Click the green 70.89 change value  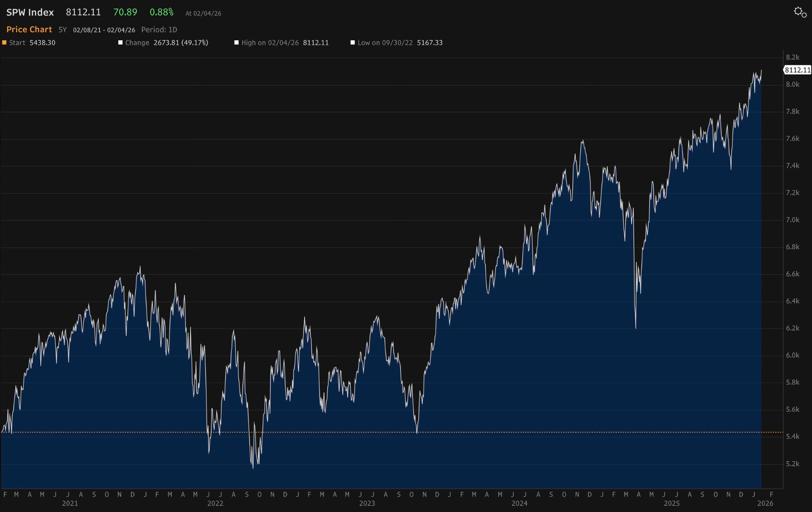point(125,12)
